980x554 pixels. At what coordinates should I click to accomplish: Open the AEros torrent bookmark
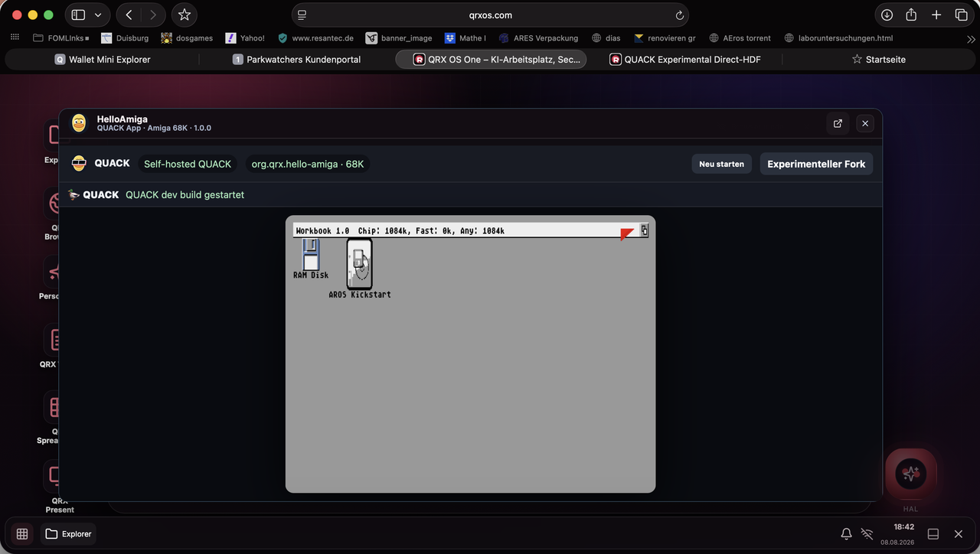tap(740, 38)
